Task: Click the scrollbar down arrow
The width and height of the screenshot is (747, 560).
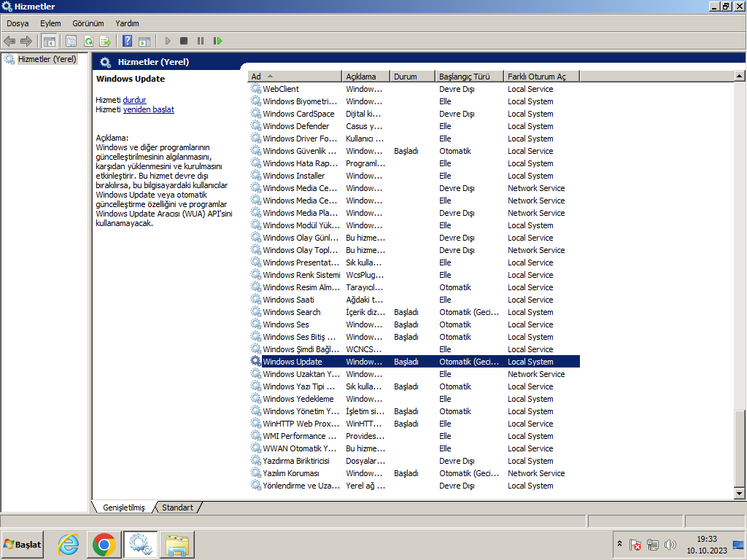Action: click(x=740, y=494)
